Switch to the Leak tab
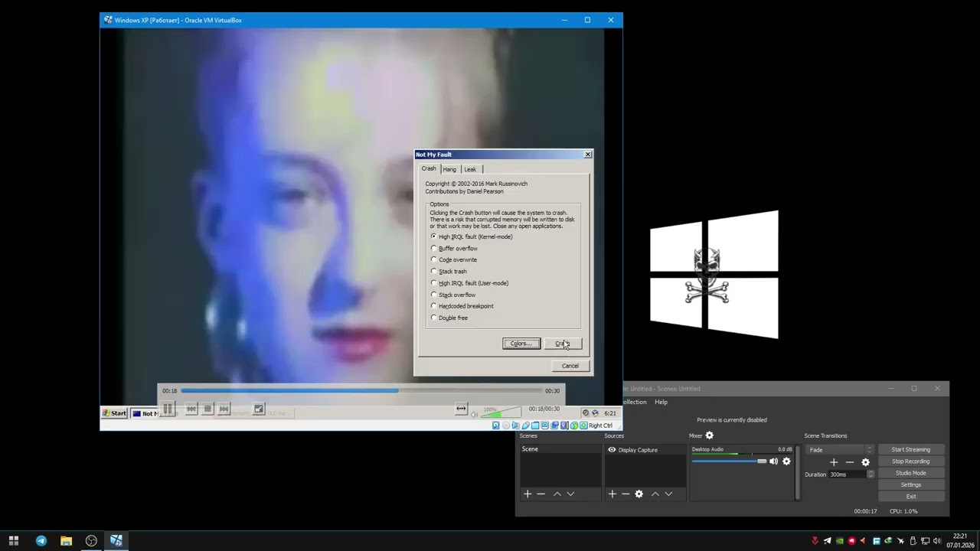 470,169
